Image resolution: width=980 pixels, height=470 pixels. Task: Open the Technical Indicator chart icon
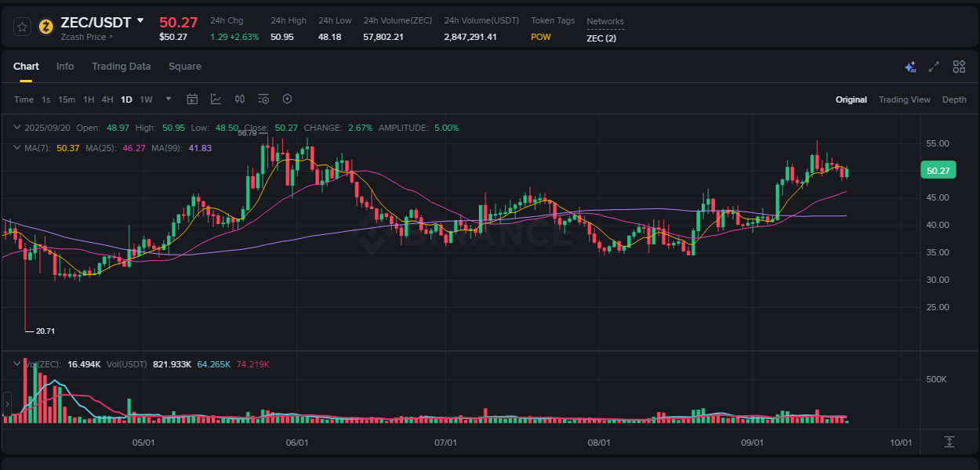coord(216,99)
